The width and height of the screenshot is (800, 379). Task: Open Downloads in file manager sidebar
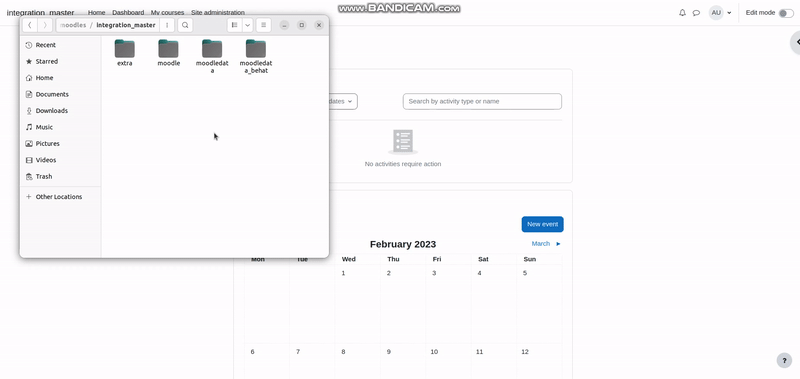click(60, 111)
